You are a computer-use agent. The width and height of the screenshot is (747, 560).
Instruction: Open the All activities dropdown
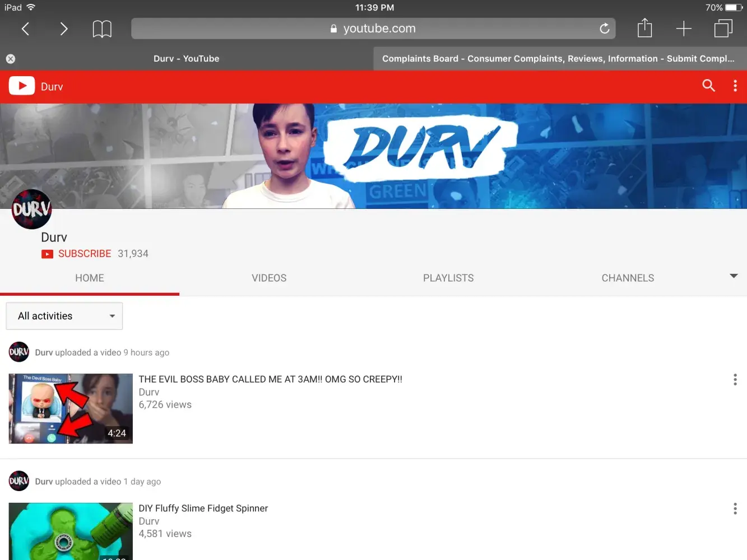64,316
